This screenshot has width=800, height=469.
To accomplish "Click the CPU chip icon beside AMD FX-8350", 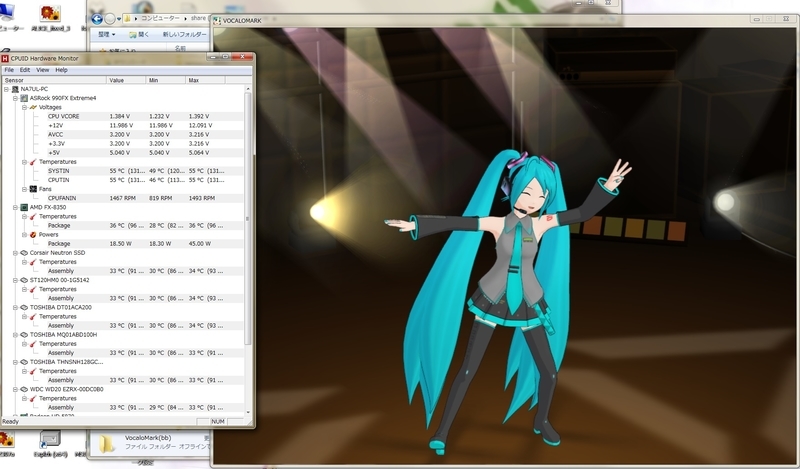I will 24,207.
